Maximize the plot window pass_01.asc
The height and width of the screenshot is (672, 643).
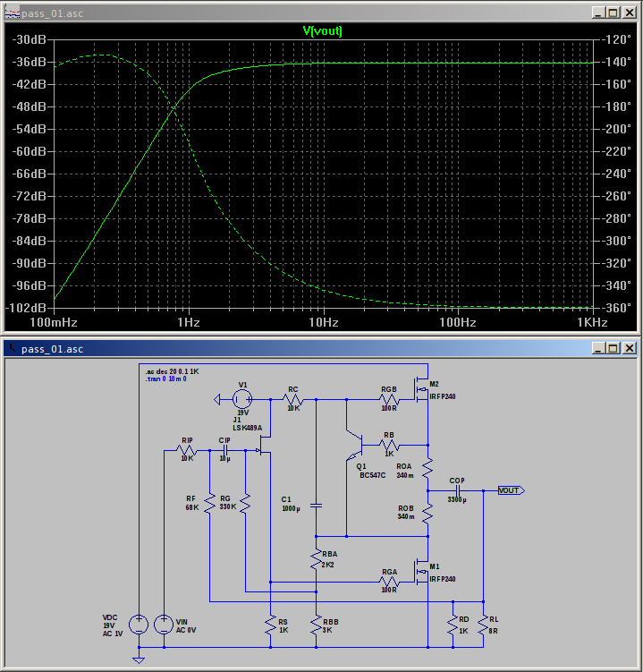click(x=613, y=13)
